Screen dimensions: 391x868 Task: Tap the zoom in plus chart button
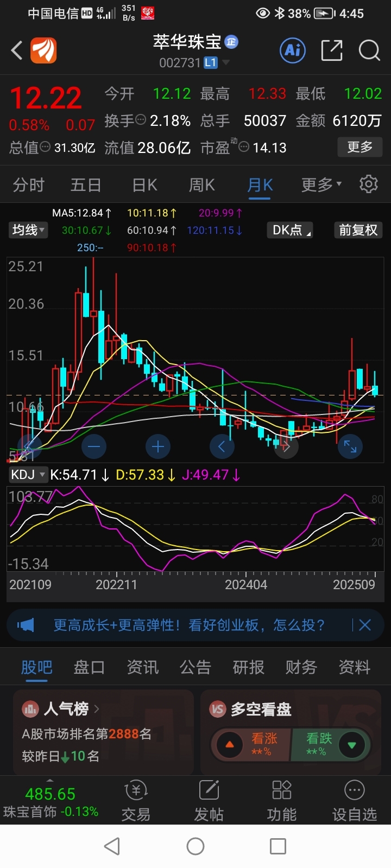point(158,446)
